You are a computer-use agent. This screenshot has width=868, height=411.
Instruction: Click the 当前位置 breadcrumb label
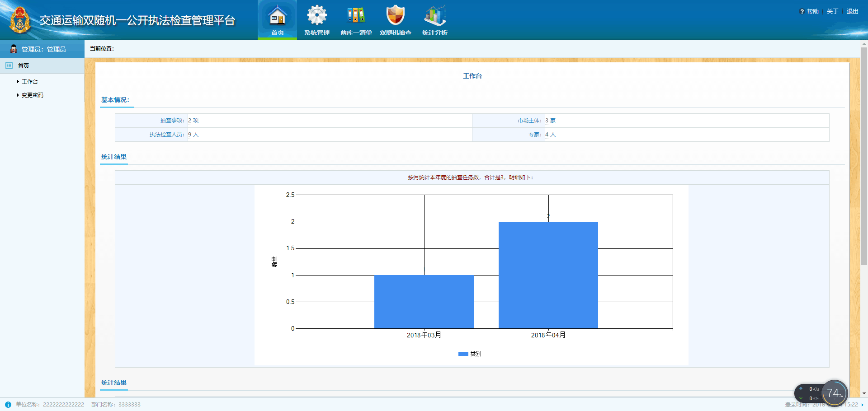click(102, 49)
